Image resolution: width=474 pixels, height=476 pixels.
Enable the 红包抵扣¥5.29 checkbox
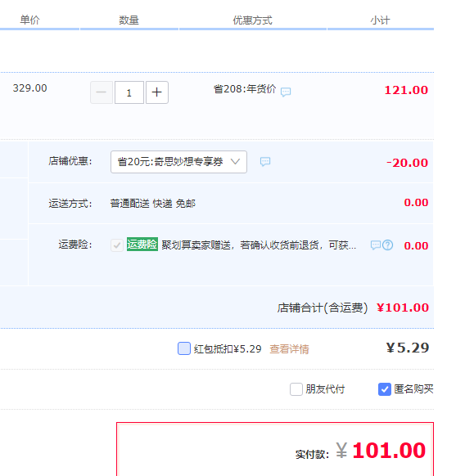click(x=184, y=348)
